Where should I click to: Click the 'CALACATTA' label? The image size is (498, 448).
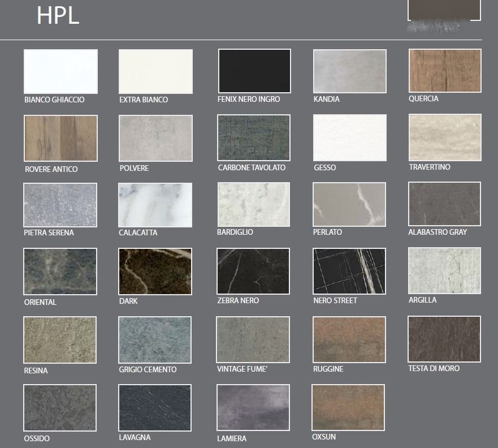(x=138, y=232)
